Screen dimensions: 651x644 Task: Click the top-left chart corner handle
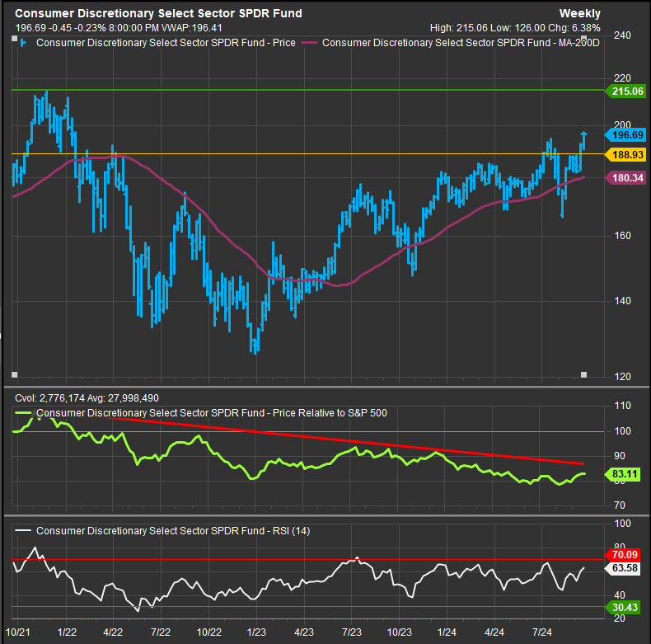(15, 39)
